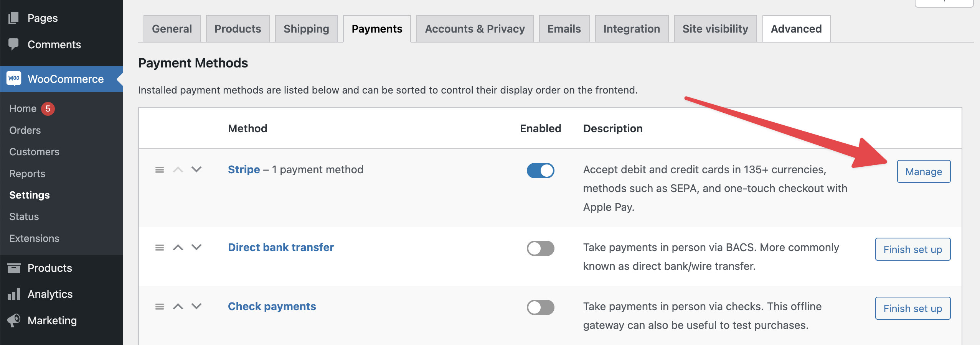Click the Analytics bar chart icon
The height and width of the screenshot is (345, 980).
pos(14,294)
